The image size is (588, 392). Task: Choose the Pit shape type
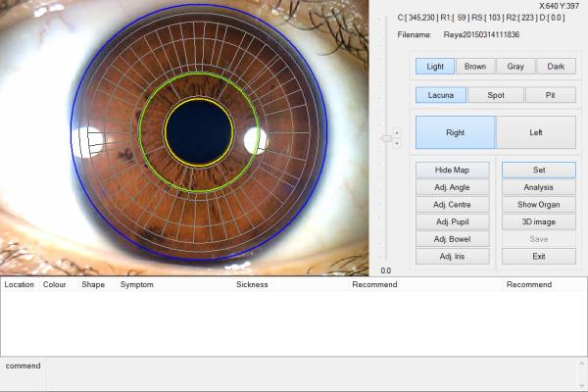pos(550,95)
